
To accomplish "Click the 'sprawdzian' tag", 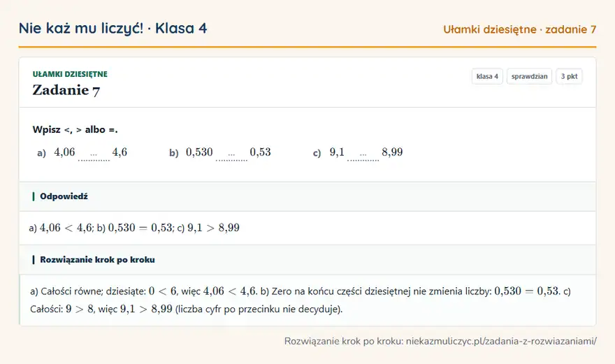I will 529,76.
